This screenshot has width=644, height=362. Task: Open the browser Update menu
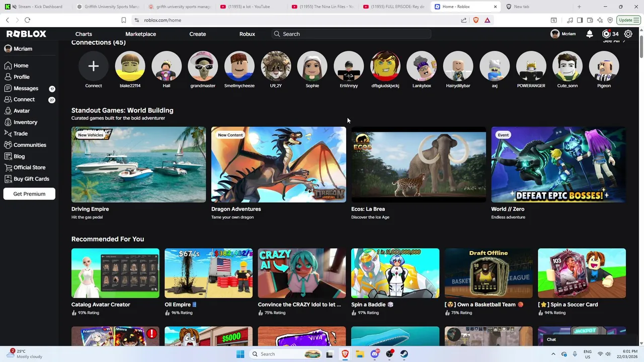(628, 20)
